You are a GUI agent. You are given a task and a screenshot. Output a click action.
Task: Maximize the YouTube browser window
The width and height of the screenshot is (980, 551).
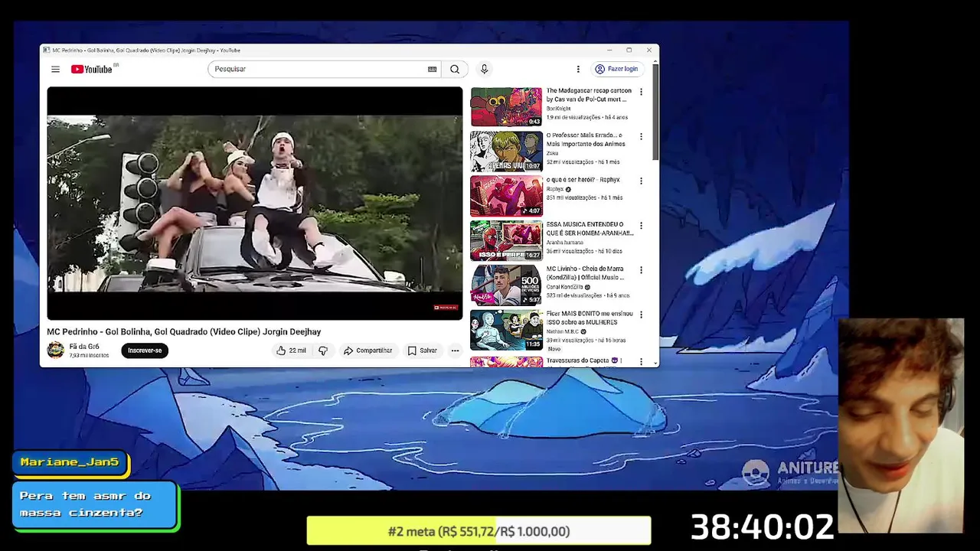(x=629, y=51)
